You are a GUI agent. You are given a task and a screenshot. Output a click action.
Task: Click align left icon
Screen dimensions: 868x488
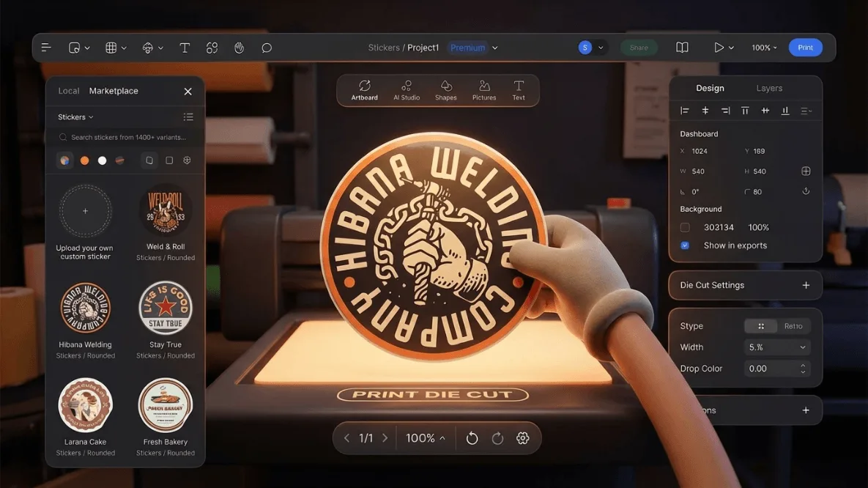pyautogui.click(x=685, y=111)
